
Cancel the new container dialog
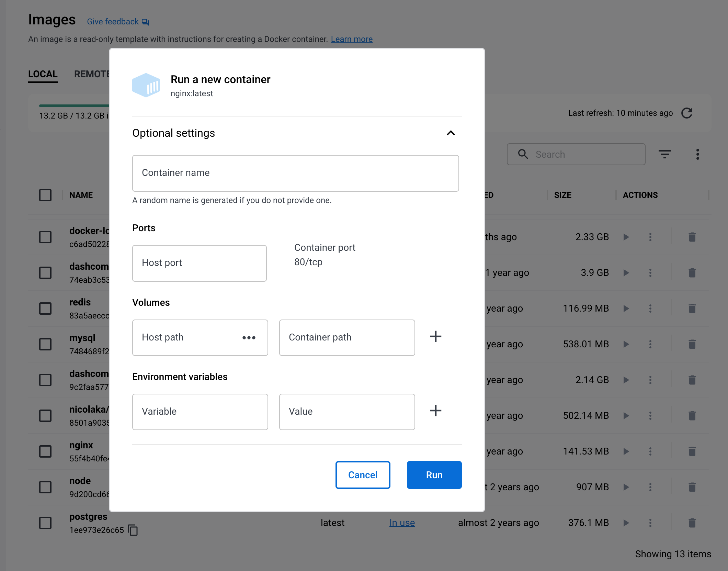(x=363, y=475)
